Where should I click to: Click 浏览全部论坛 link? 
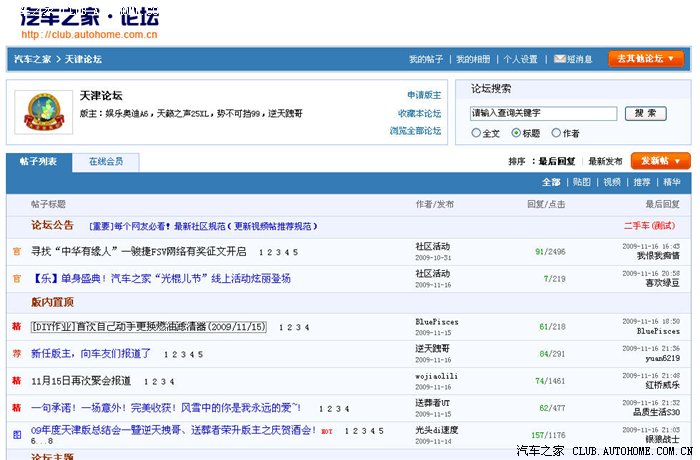(x=415, y=131)
